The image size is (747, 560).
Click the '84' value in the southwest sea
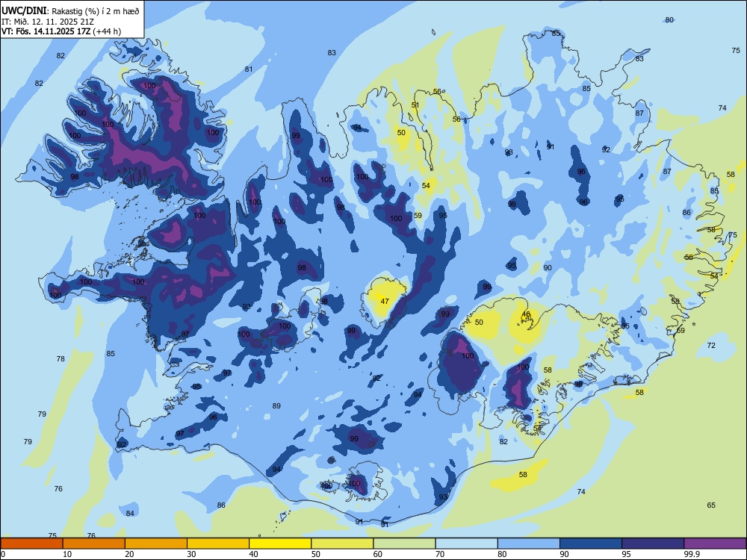click(130, 513)
